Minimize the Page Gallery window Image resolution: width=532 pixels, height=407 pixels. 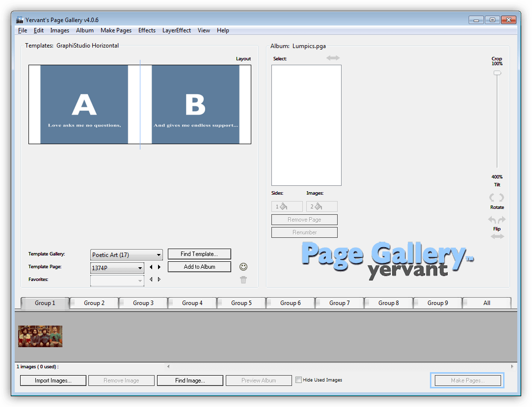coord(476,20)
